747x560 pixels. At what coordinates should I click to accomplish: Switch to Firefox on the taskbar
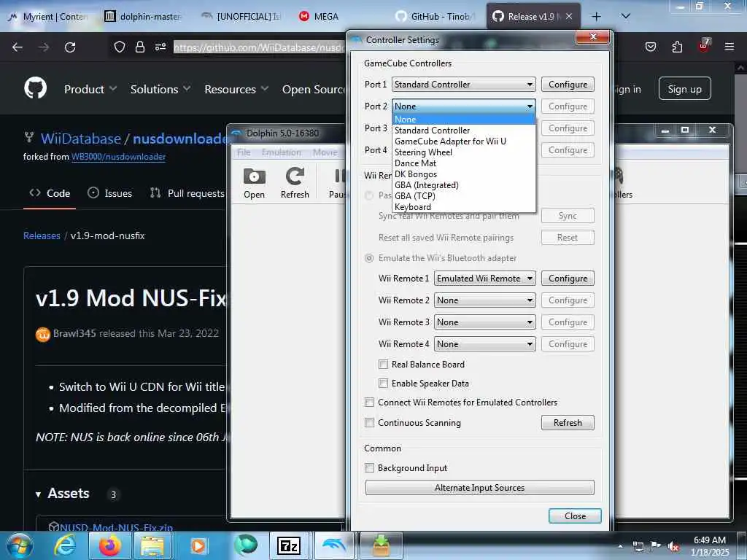pyautogui.click(x=109, y=545)
